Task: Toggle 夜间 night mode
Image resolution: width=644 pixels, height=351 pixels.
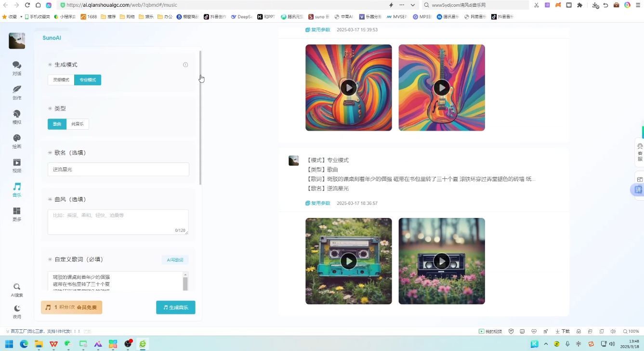Action: click(16, 312)
